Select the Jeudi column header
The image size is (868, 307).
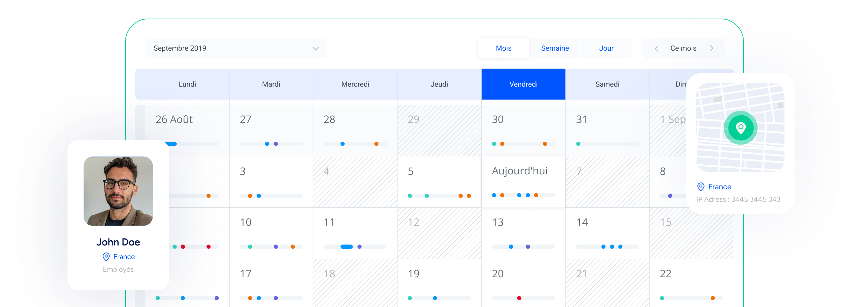tap(439, 84)
